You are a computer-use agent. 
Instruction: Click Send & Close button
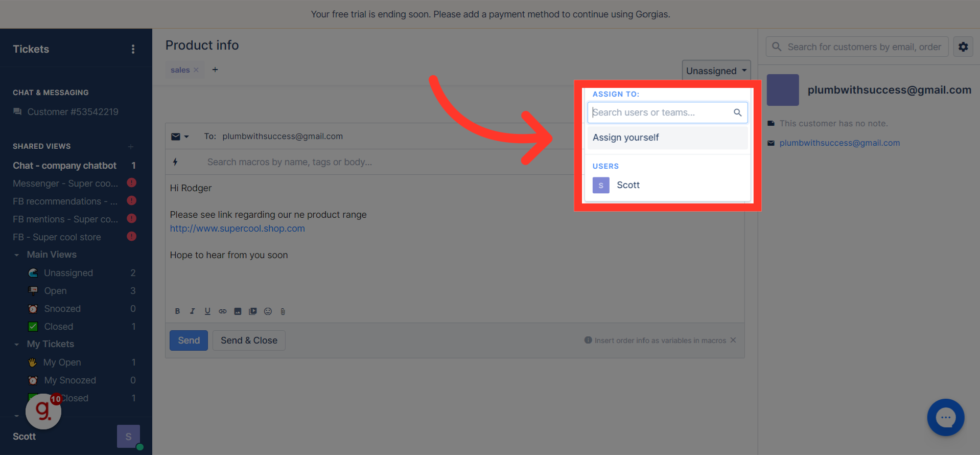point(249,340)
